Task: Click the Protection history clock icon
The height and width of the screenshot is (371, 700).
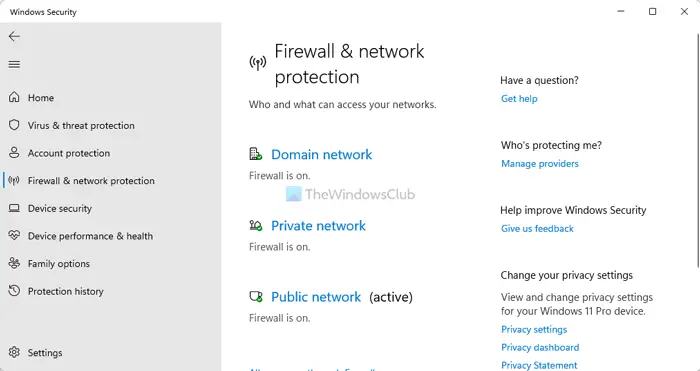Action: pyautogui.click(x=14, y=291)
